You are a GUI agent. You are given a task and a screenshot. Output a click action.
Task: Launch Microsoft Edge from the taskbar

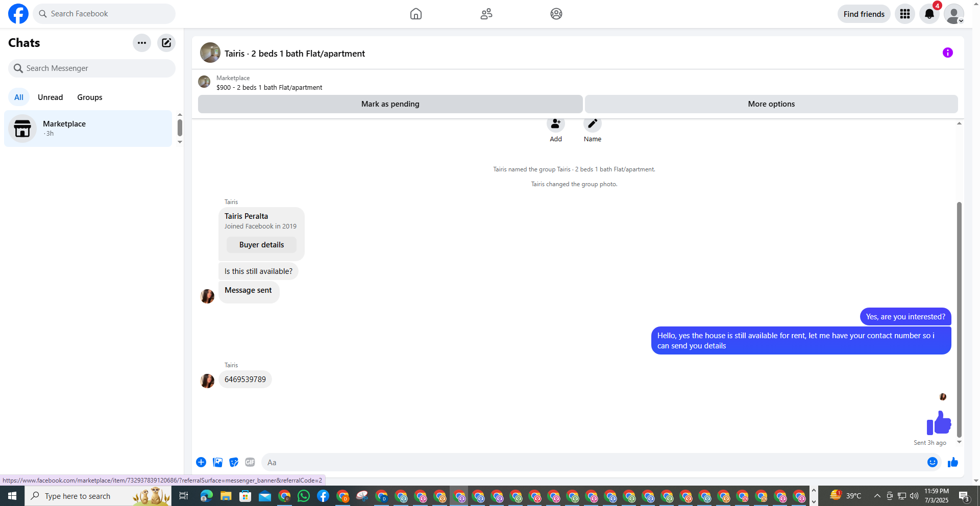pyautogui.click(x=206, y=496)
